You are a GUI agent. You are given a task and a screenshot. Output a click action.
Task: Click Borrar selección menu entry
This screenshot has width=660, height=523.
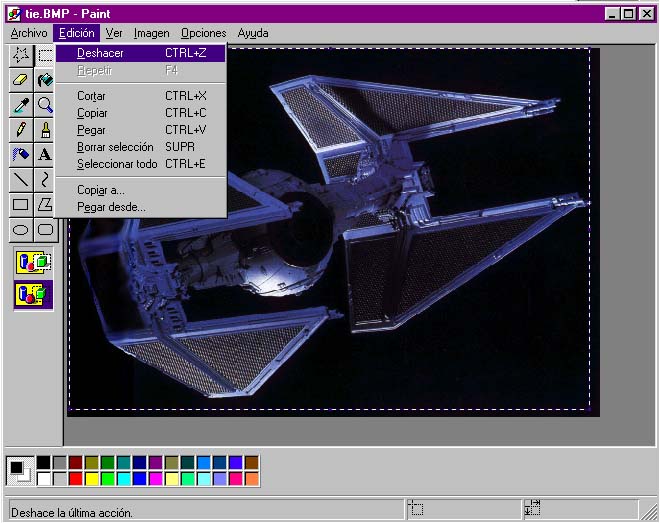[141, 147]
